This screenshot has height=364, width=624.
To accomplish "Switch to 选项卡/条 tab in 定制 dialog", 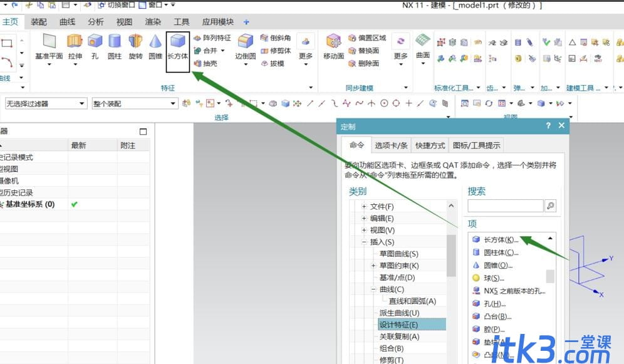I will tap(391, 145).
